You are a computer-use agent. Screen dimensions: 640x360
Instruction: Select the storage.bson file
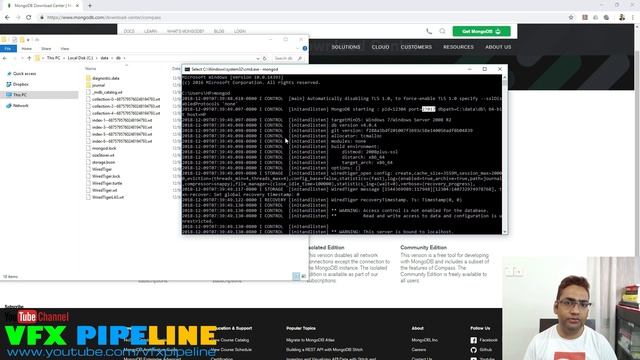coord(103,162)
